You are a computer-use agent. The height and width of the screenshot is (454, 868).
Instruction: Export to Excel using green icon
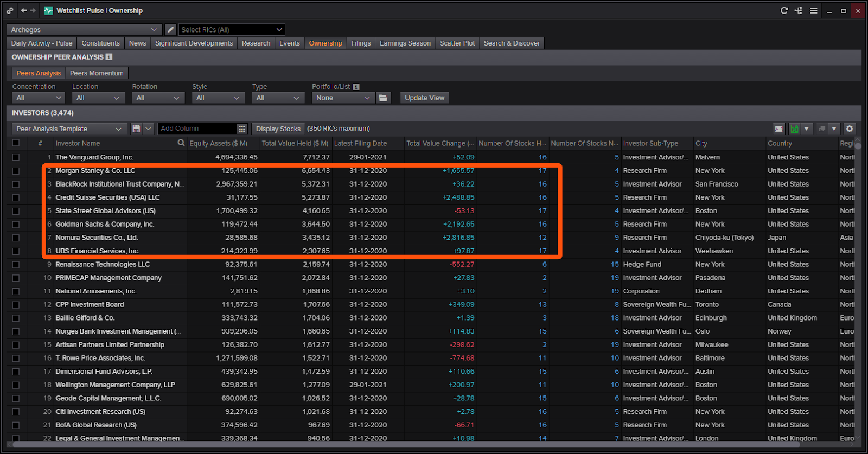794,129
